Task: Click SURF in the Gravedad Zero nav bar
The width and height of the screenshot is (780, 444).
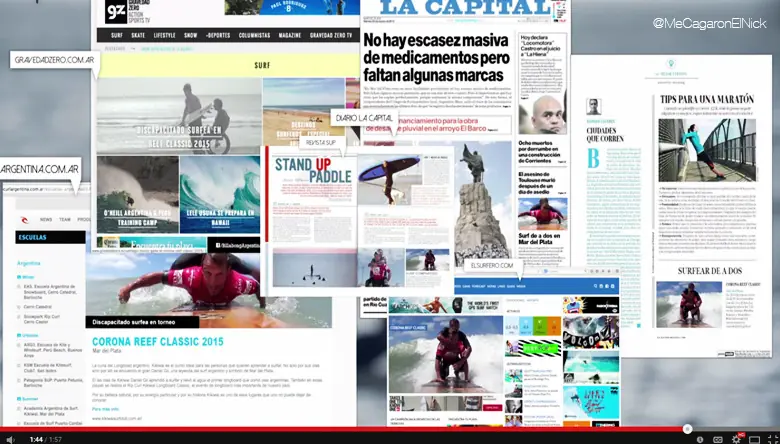Action: (117, 35)
